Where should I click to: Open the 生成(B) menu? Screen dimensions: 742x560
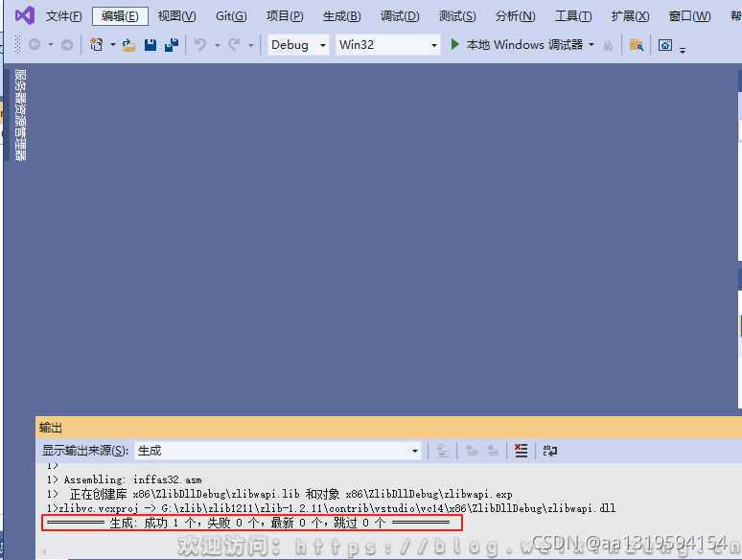341,16
